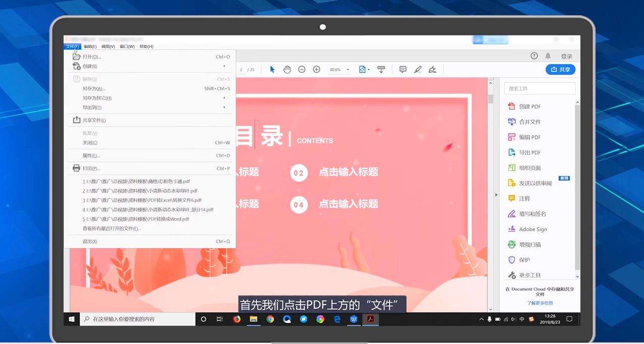Click the blue 共享 button
Image resolution: width=644 pixels, height=344 pixels.
[561, 70]
